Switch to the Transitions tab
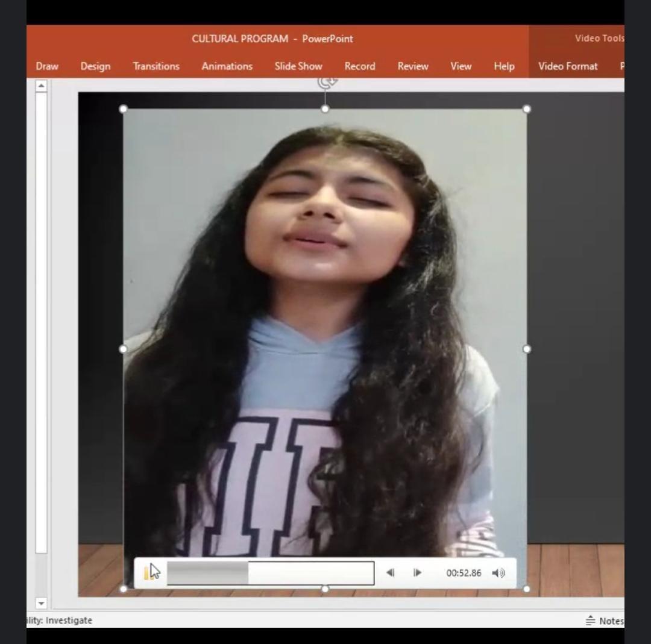The height and width of the screenshot is (644, 651). [156, 66]
